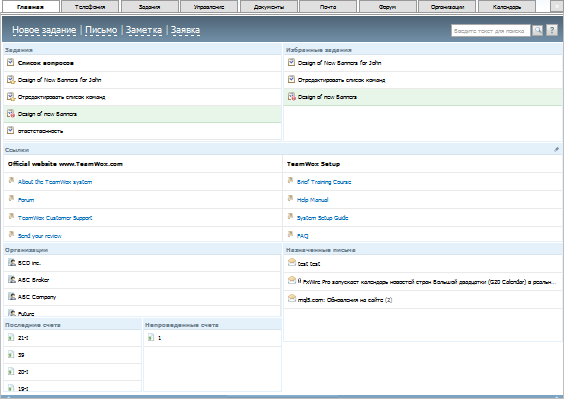Open the Телефония tab

coord(90,7)
